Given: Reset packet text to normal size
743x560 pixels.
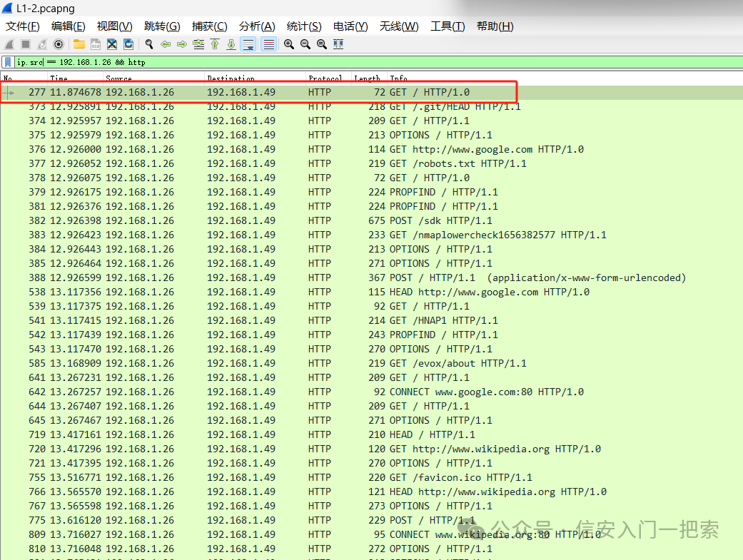Looking at the screenshot, I should coord(322,44).
